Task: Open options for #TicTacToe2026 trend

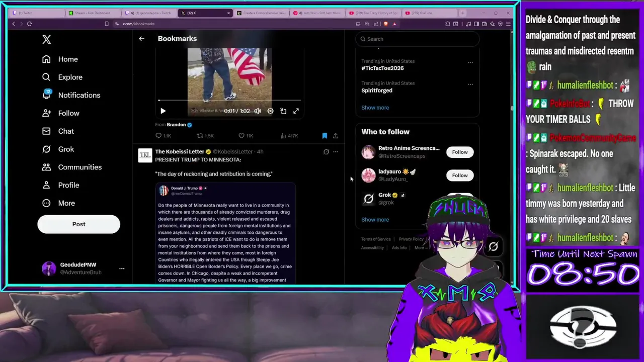Action: (470, 62)
